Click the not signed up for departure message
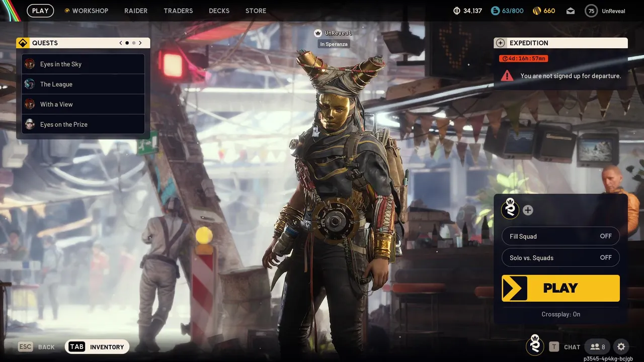Viewport: 644px width, 362px height. pos(571,76)
